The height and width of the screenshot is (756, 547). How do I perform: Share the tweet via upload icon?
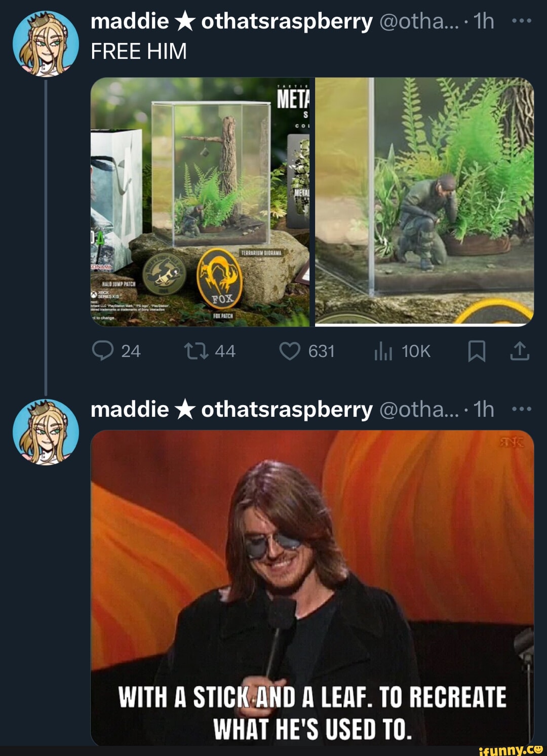[520, 350]
